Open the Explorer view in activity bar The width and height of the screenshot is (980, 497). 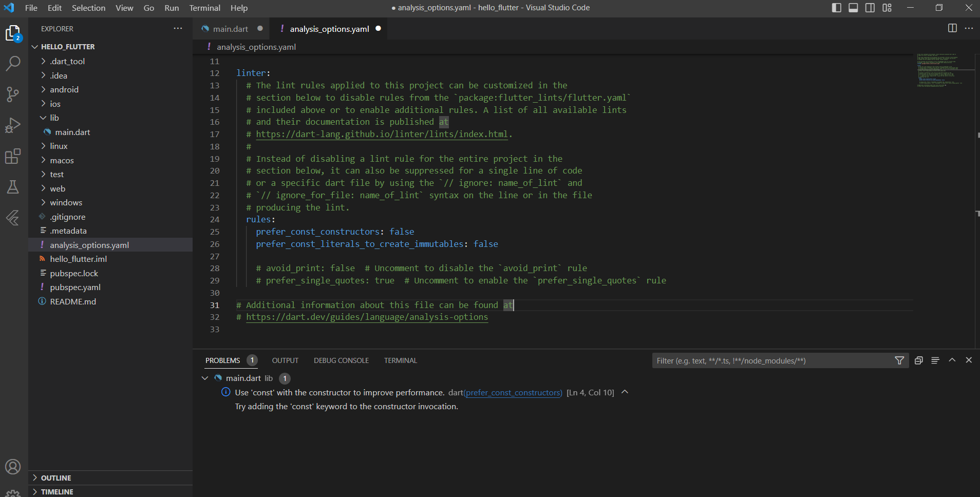pyautogui.click(x=13, y=33)
